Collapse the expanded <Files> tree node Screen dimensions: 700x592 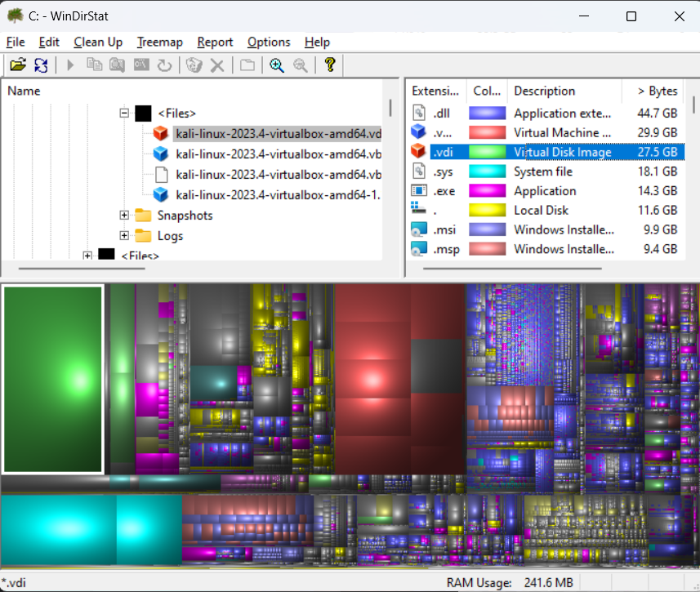125,114
